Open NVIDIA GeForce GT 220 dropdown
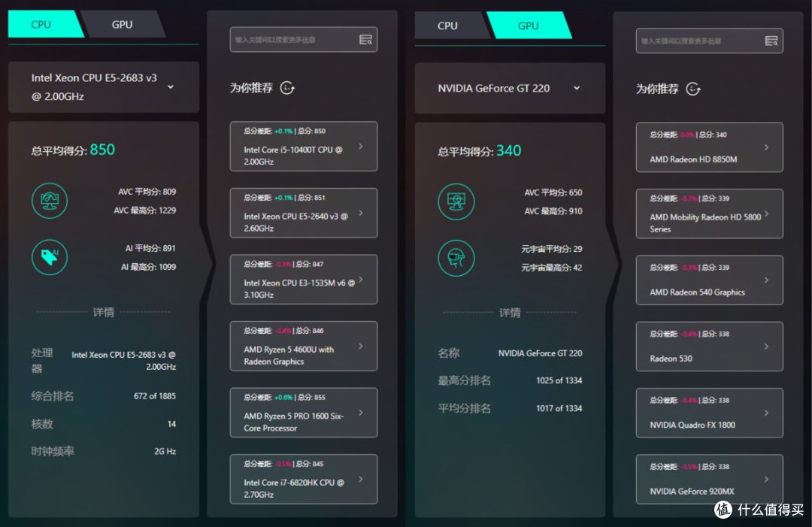This screenshot has width=812, height=527. click(x=510, y=89)
